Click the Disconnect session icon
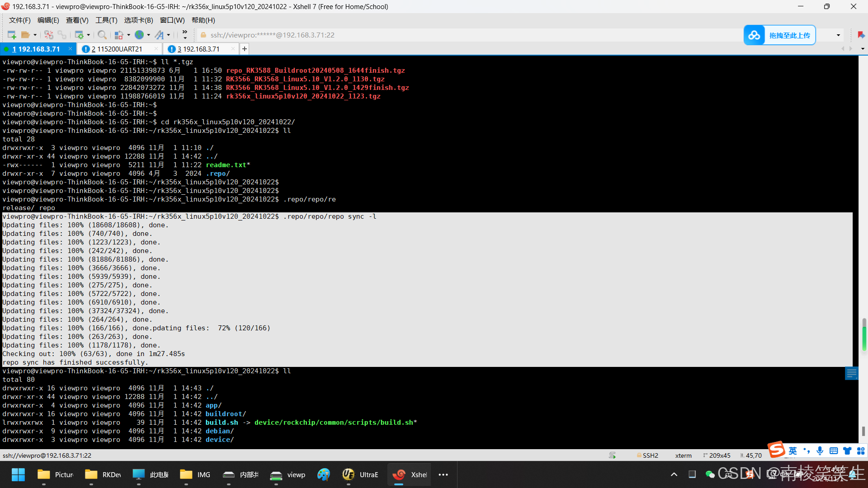The width and height of the screenshot is (868, 488). [x=49, y=35]
